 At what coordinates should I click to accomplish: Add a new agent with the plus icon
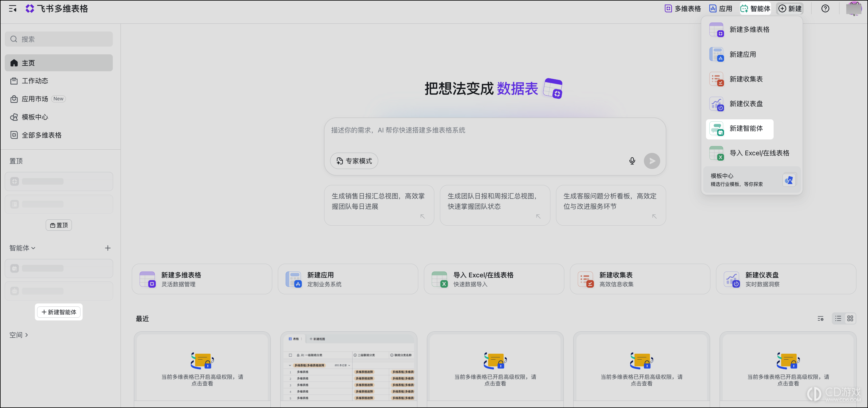pos(108,248)
